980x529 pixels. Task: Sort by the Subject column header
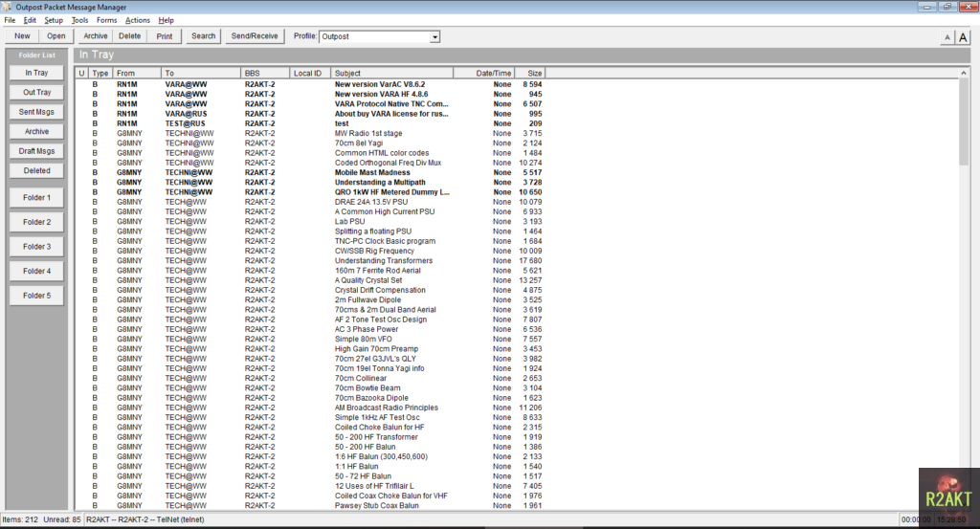tap(391, 73)
